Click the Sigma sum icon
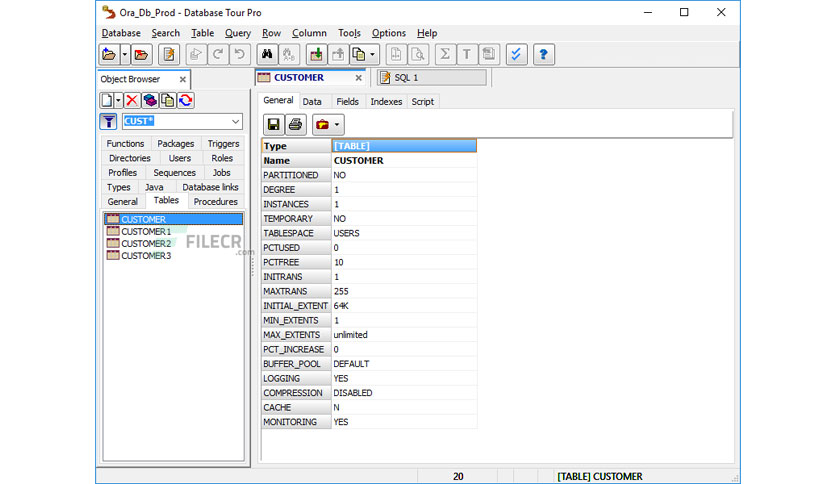 click(x=445, y=54)
